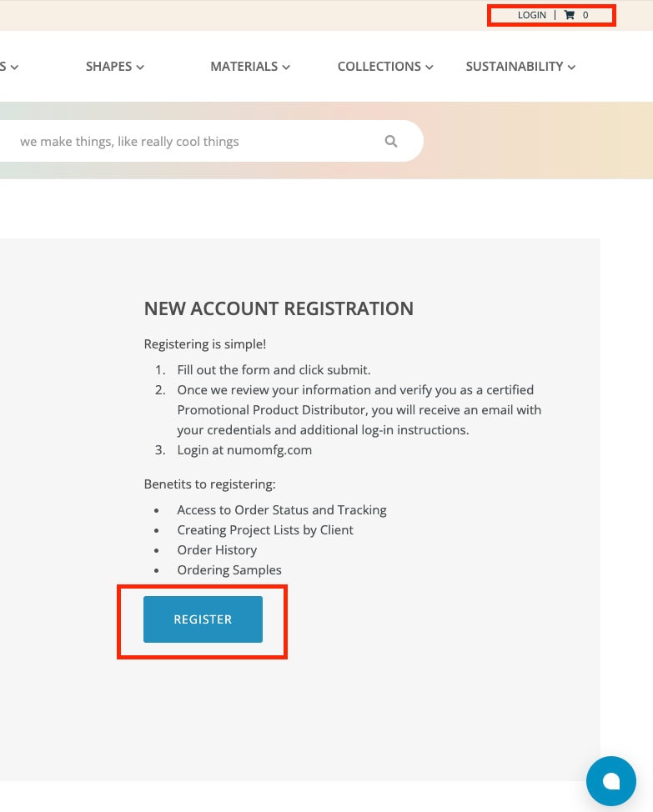Expand the Collections dropdown menu
The width and height of the screenshot is (653, 812).
click(385, 67)
